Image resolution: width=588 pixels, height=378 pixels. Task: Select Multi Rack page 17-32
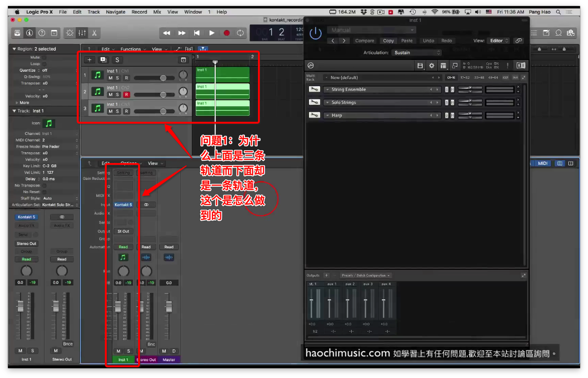pyautogui.click(x=465, y=77)
